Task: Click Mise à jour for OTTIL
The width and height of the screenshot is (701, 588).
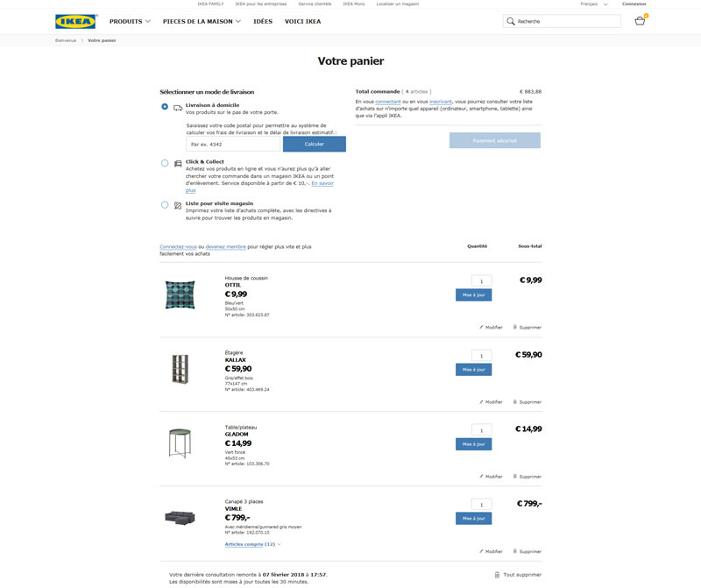Action: pos(473,295)
